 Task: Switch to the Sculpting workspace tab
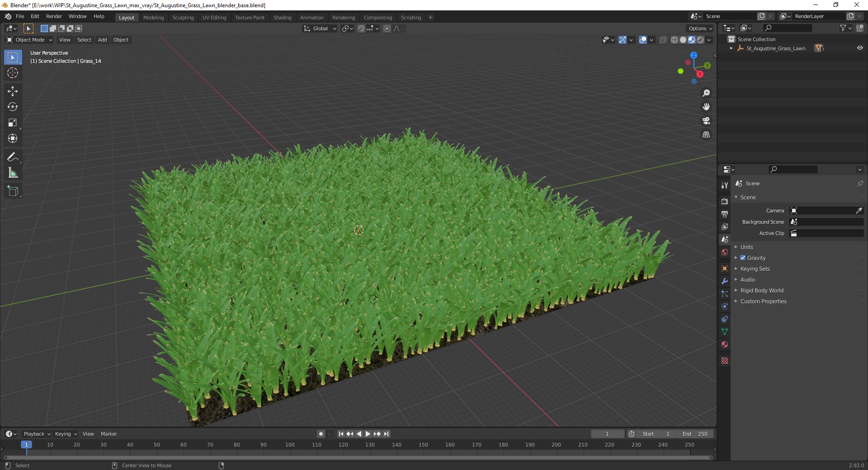click(x=183, y=18)
